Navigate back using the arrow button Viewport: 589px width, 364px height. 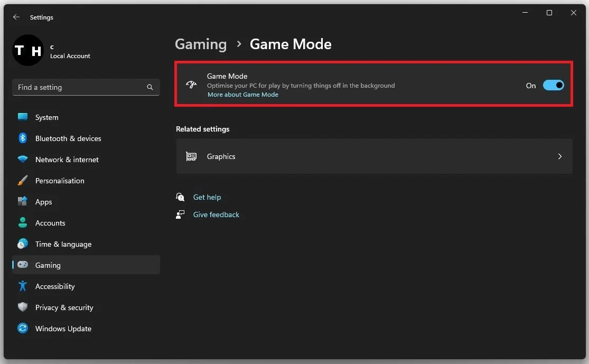16,16
